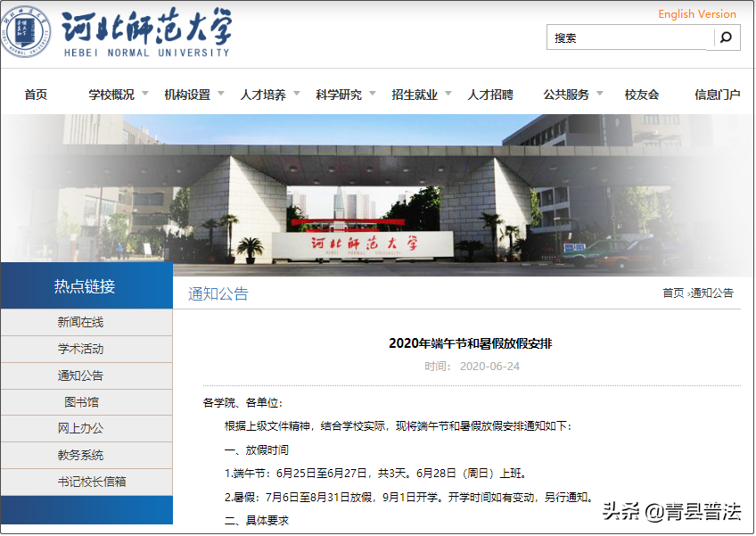Go to the 首页 menu item
This screenshot has height=536, width=756.
pos(37,95)
